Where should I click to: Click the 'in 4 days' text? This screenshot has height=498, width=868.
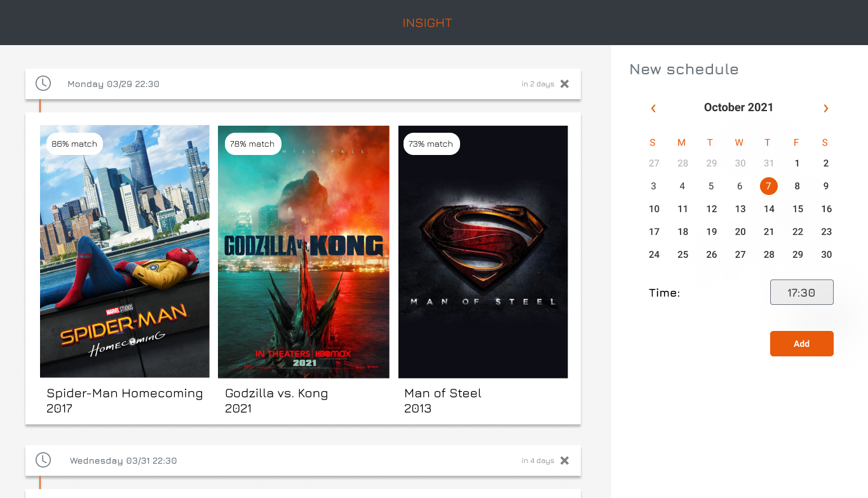coord(538,461)
